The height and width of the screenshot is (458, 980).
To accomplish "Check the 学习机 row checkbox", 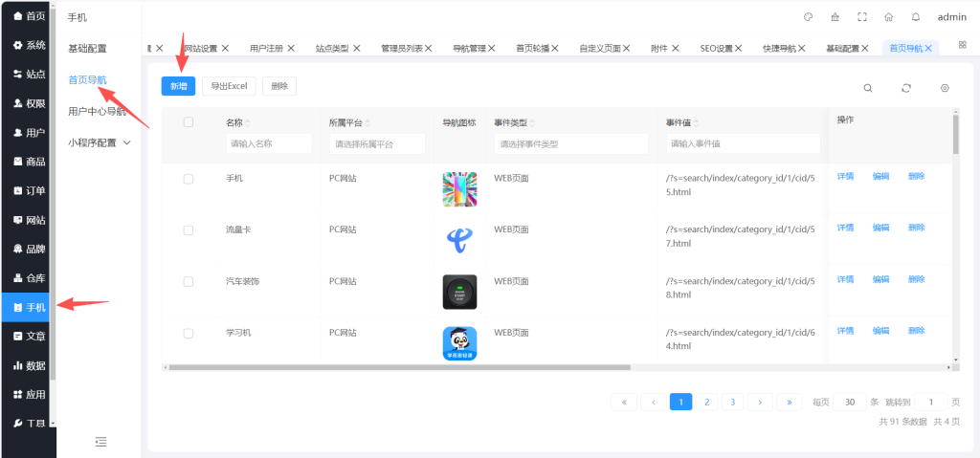I will coord(189,333).
